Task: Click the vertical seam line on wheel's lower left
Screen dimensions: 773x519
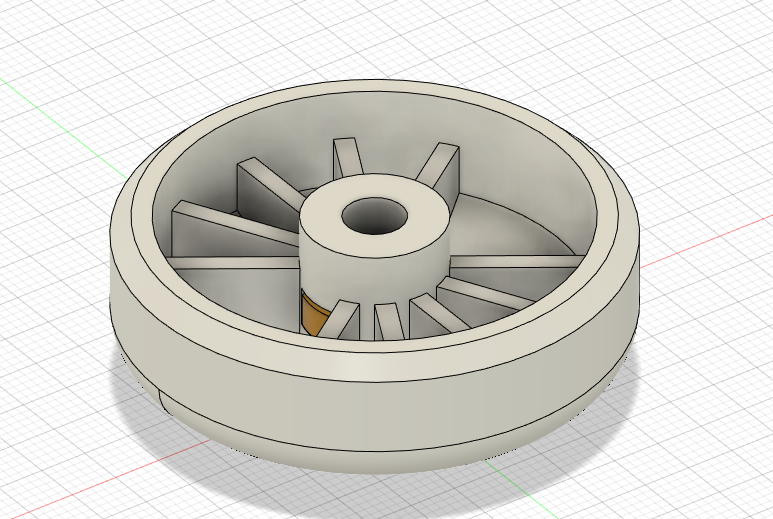Action: pos(162,401)
